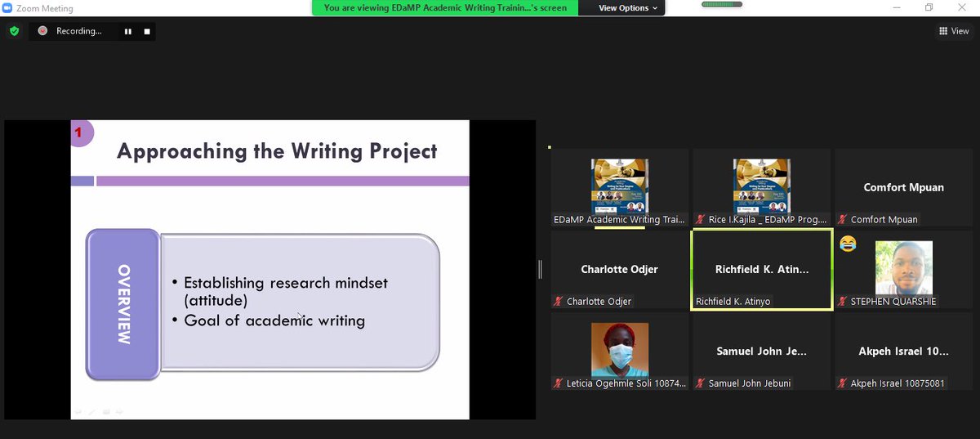
Task: Click name label Charlotte Odjer under tile
Action: pos(599,302)
